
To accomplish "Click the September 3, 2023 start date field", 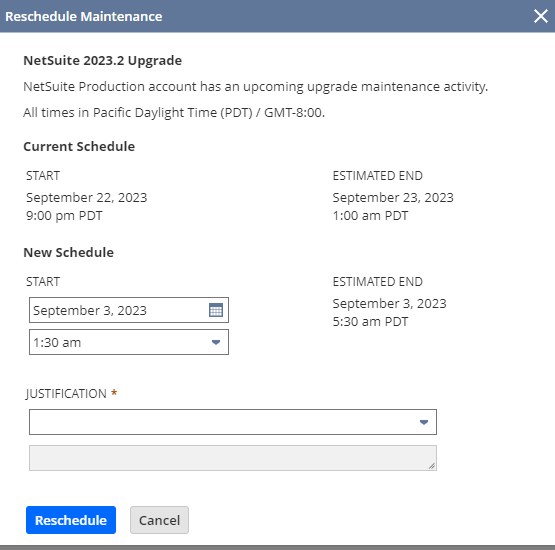I will click(x=129, y=310).
